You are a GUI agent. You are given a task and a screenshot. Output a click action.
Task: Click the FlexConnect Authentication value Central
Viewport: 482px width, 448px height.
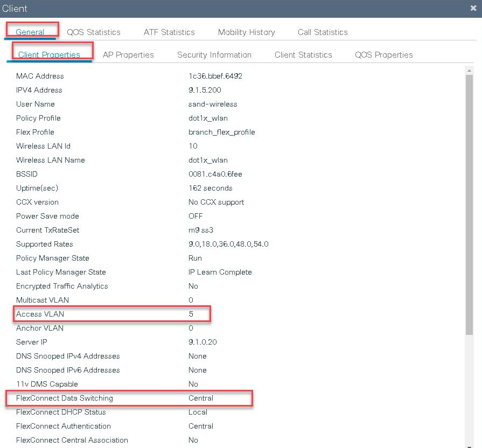point(201,426)
